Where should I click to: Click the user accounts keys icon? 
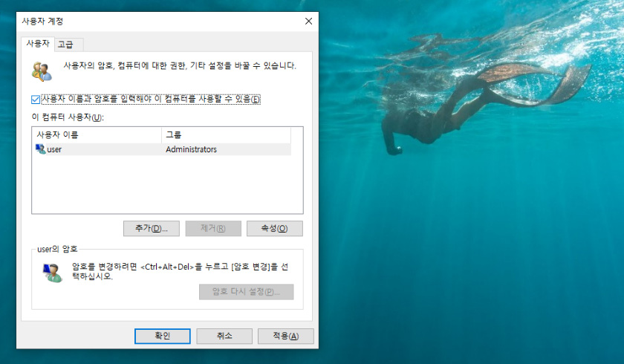point(42,71)
